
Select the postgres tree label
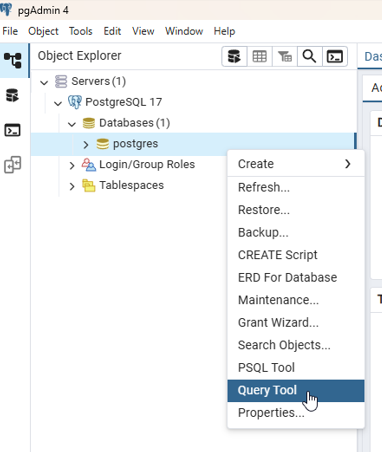point(136,144)
